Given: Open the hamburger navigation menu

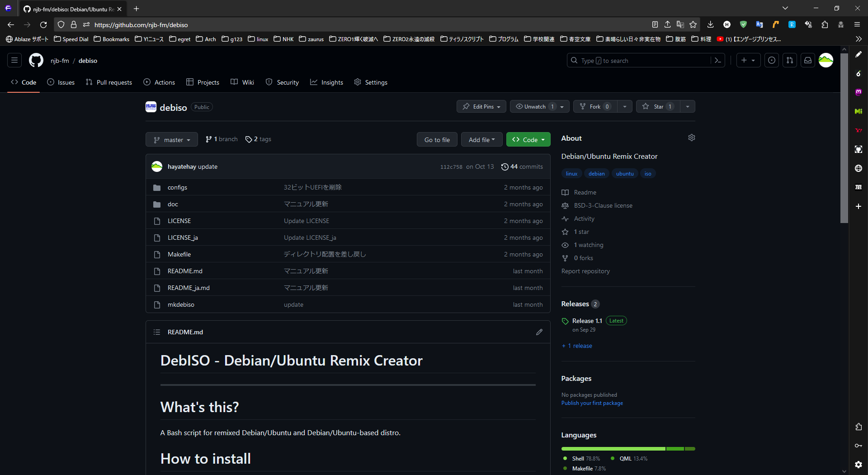Looking at the screenshot, I should tap(14, 60).
